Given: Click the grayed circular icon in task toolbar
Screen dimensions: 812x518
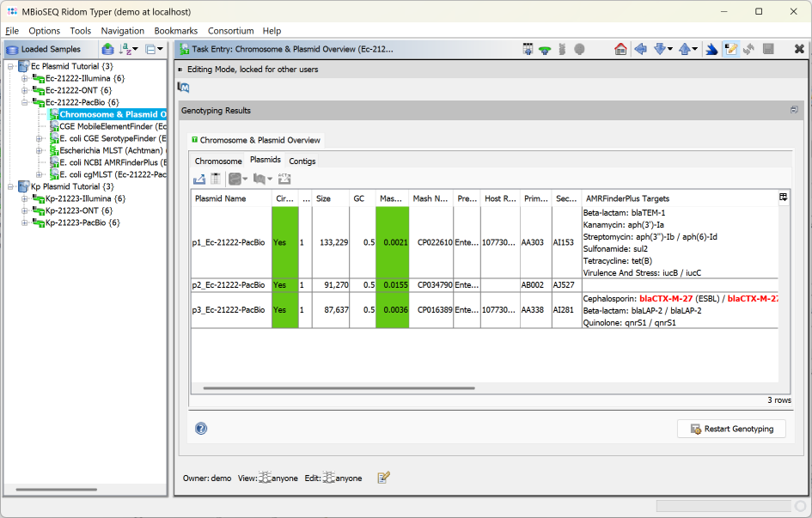Looking at the screenshot, I should (x=579, y=49).
